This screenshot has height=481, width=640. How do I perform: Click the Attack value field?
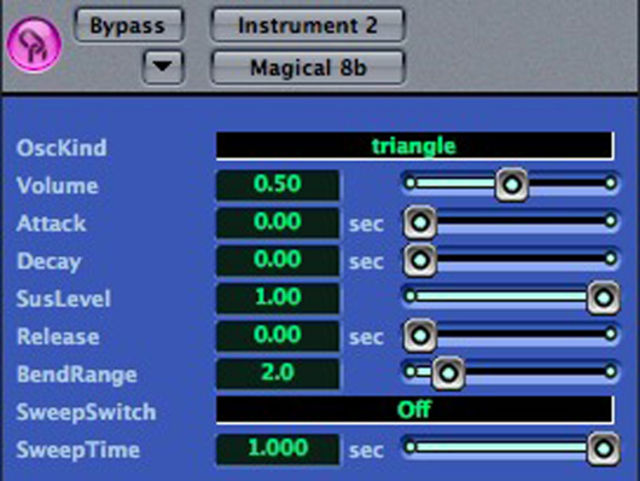coord(278,223)
